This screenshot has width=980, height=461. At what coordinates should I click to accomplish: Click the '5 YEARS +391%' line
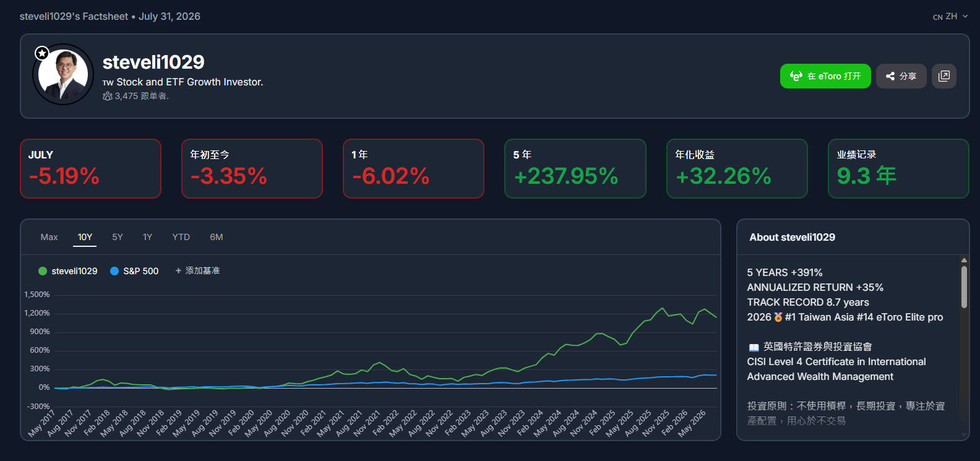(784, 273)
